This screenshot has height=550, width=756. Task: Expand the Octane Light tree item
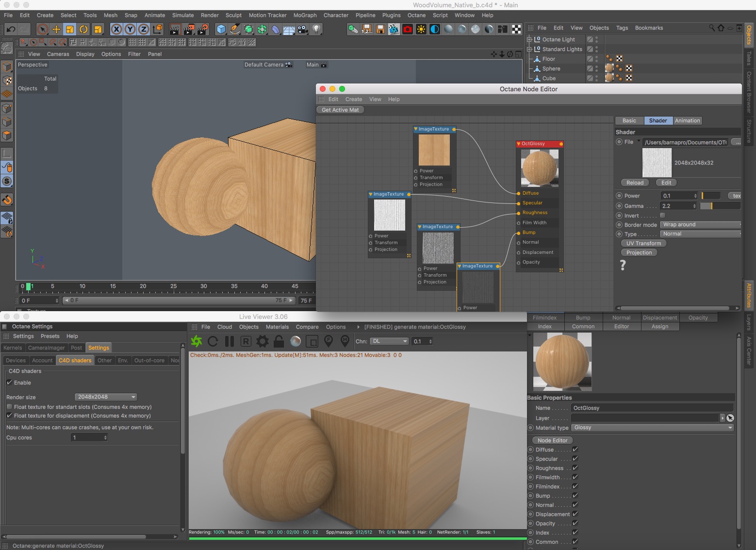pos(529,40)
